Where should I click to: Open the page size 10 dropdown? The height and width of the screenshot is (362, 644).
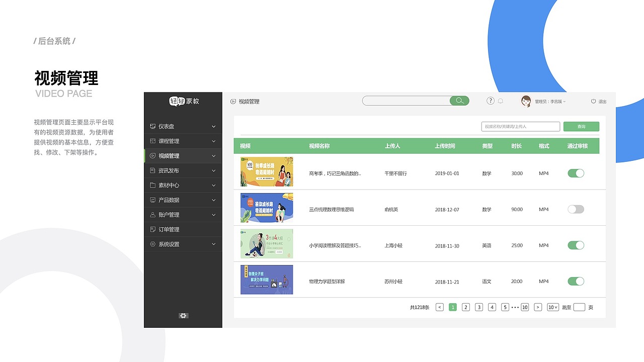click(552, 307)
